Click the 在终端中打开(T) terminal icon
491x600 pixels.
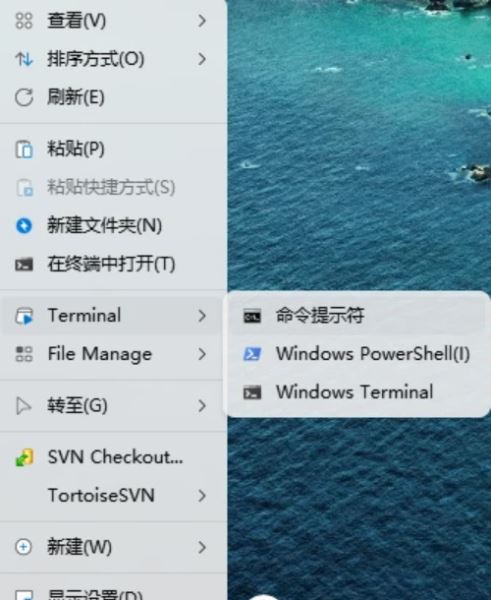(24, 264)
